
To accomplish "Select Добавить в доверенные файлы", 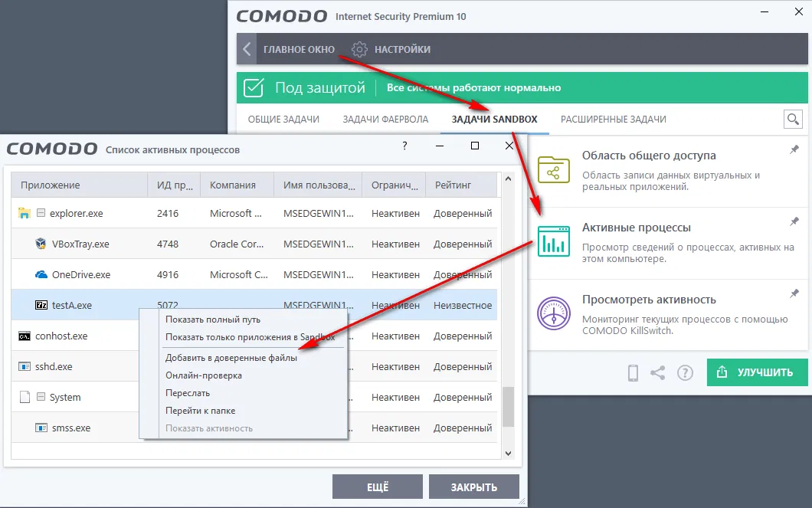I will point(231,358).
